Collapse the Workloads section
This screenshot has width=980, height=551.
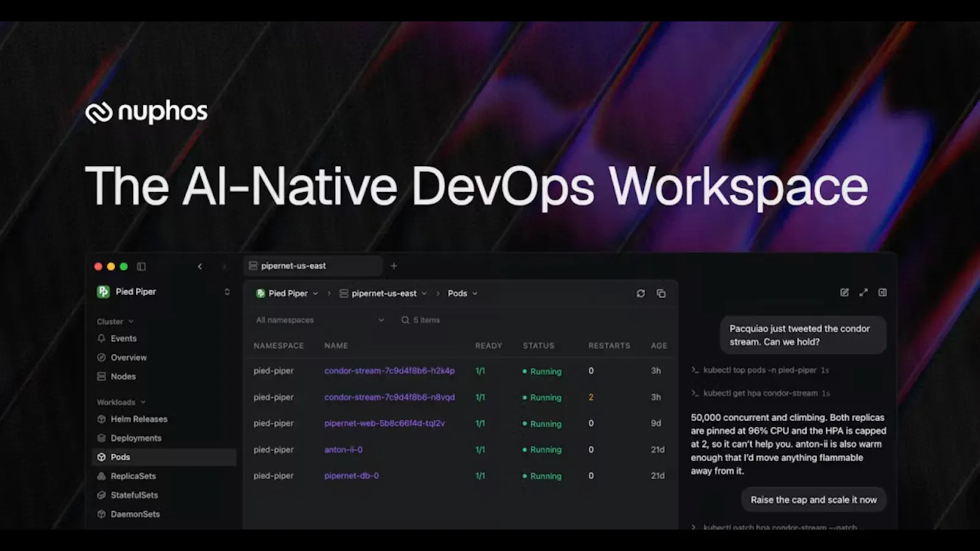(121, 402)
